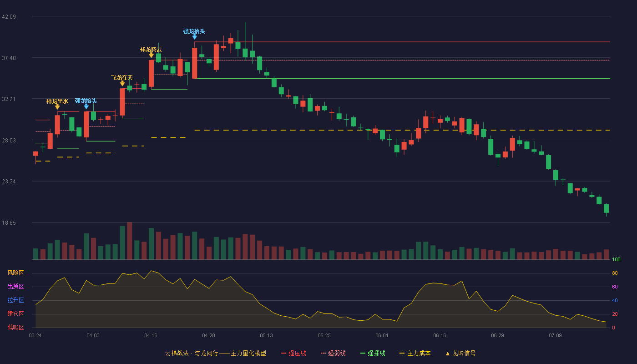
Task: Click the long solid red pressure line
Action: (x=402, y=42)
